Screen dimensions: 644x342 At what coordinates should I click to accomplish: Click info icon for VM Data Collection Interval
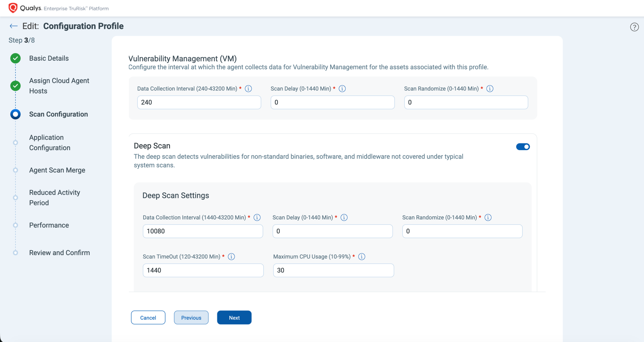pyautogui.click(x=248, y=89)
